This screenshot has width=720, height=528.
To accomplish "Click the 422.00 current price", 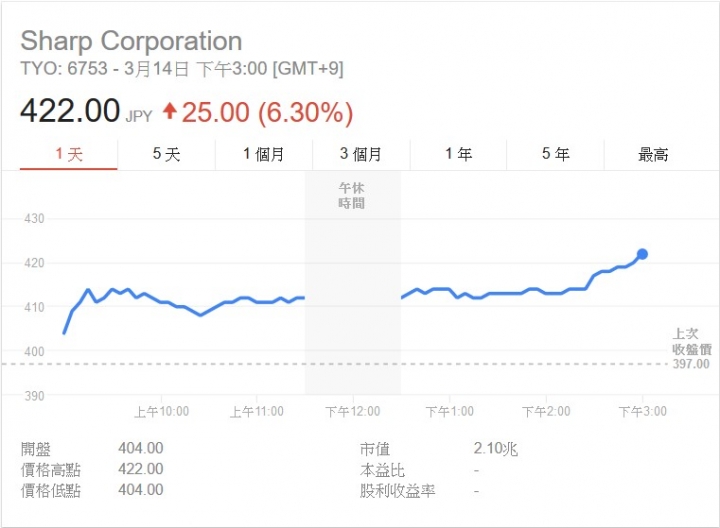I will [x=70, y=111].
